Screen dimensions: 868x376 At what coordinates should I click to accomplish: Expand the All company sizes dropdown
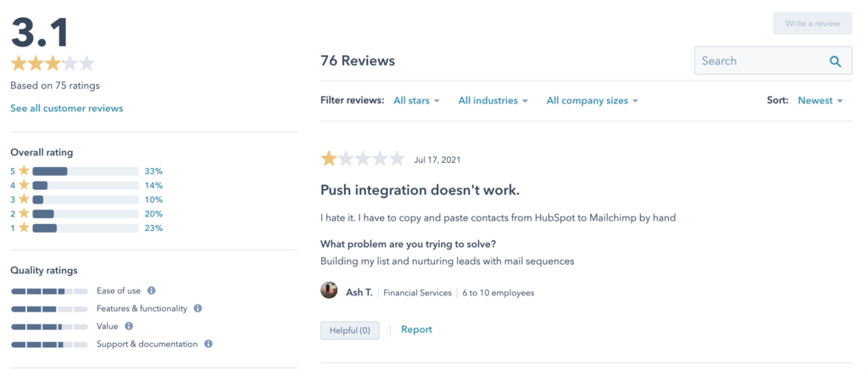(x=593, y=101)
